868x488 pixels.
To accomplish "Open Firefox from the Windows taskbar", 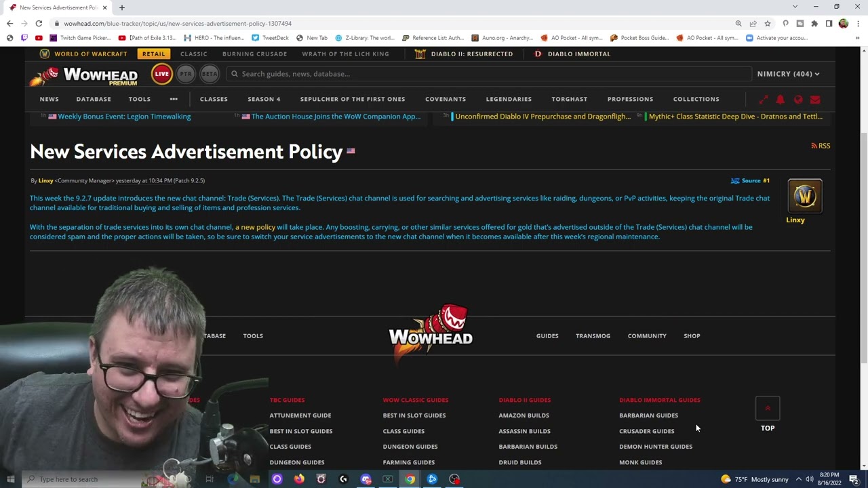I will coord(299,479).
